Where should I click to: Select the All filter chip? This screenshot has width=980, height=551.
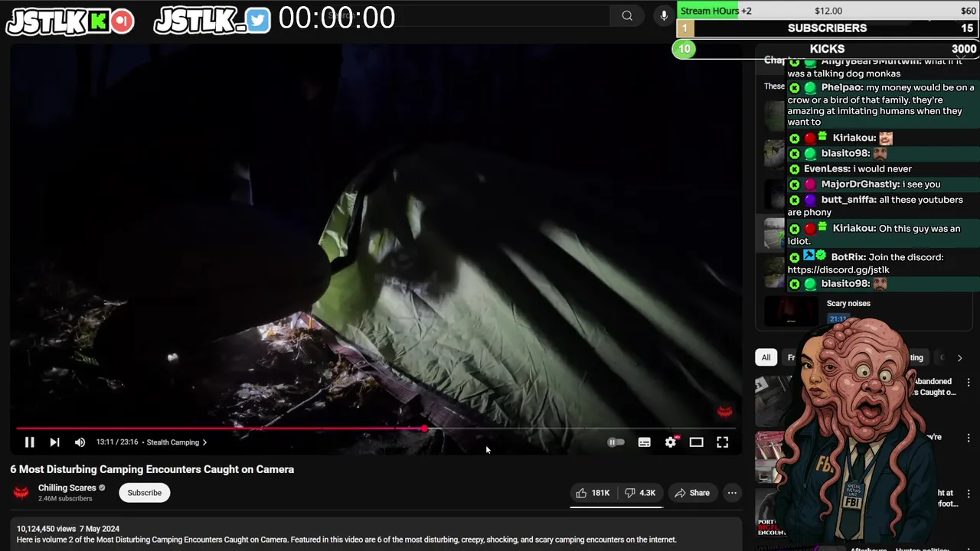766,357
